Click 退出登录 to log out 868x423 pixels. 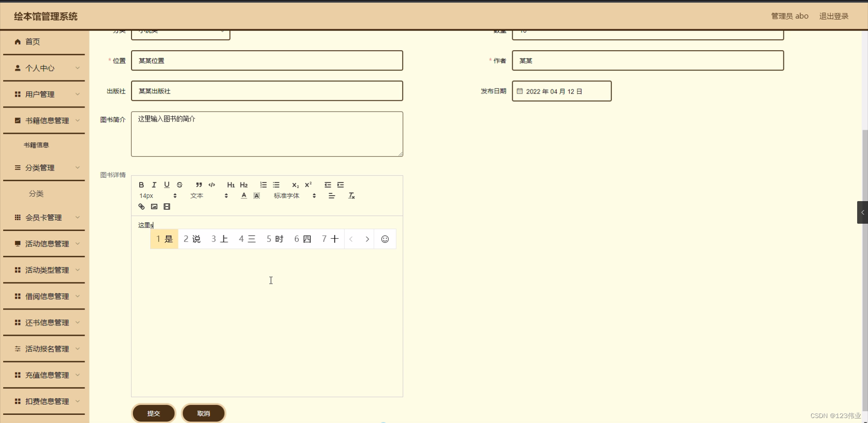[x=834, y=16]
